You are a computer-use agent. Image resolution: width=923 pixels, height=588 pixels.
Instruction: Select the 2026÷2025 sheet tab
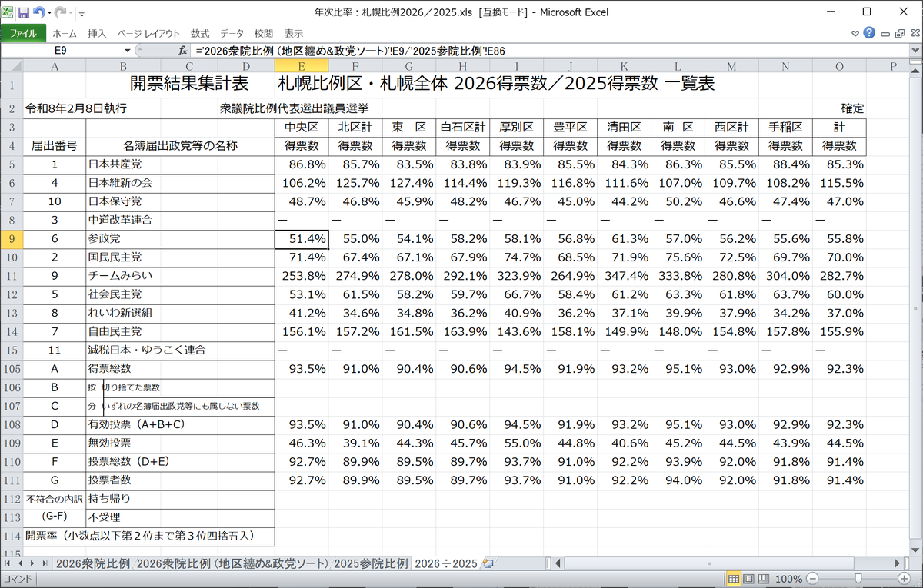446,563
